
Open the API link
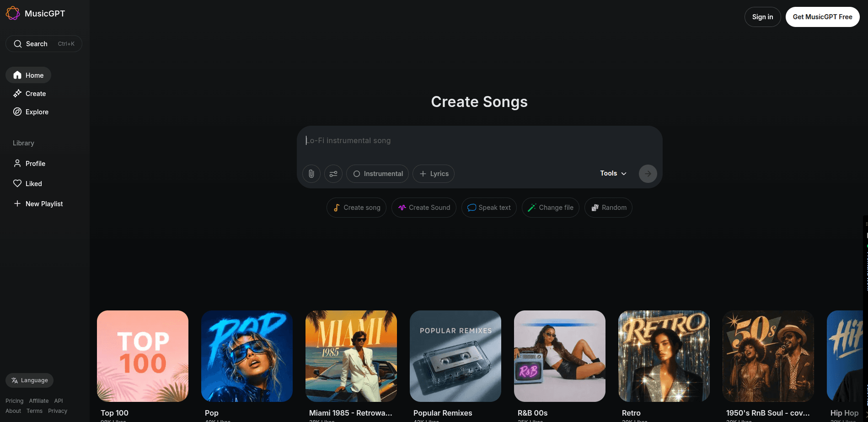point(59,401)
